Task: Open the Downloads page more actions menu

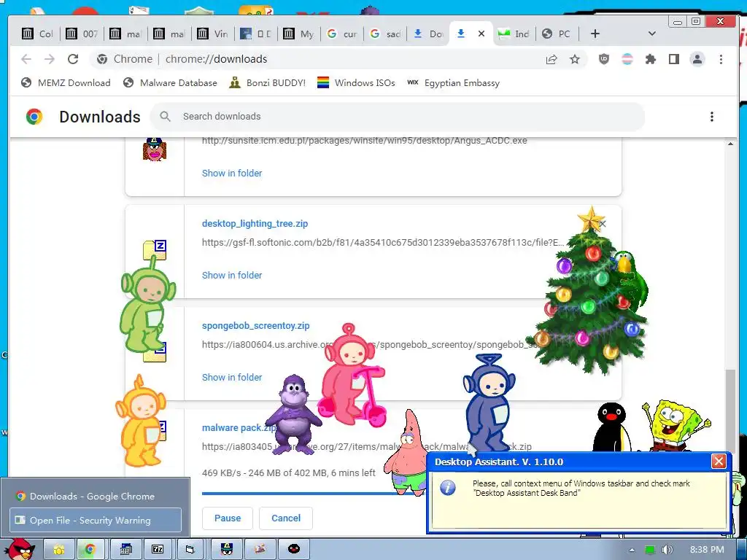Action: pos(712,117)
